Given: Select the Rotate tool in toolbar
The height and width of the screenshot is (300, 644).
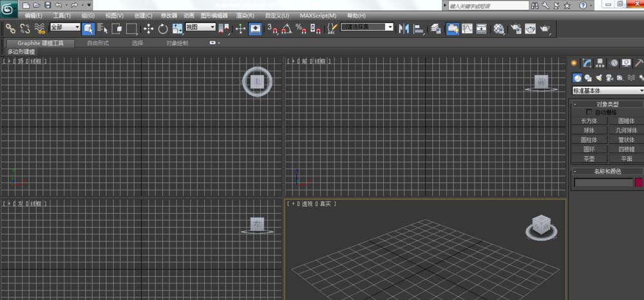Looking at the screenshot, I should [162, 28].
